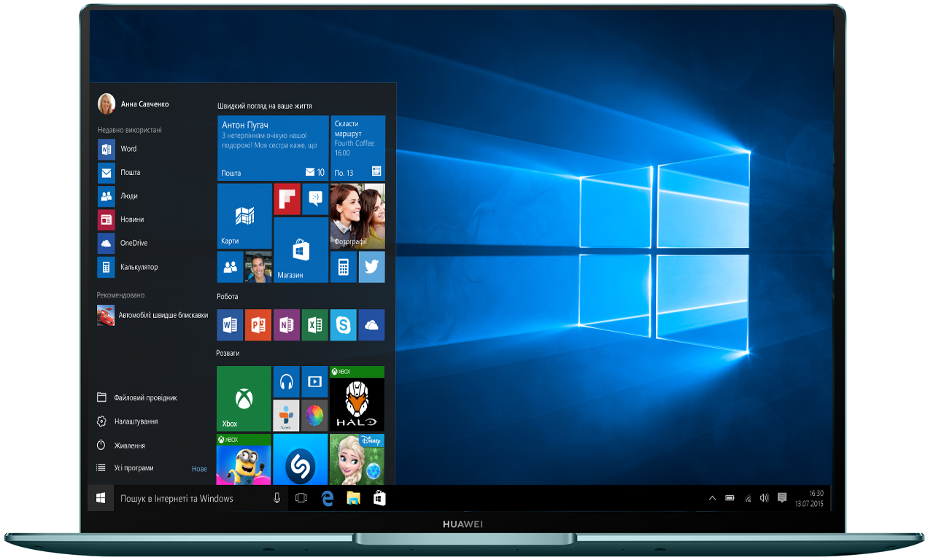The height and width of the screenshot is (560, 928).
Task: Open the Антон Пугач mail tile
Action: tap(273, 148)
